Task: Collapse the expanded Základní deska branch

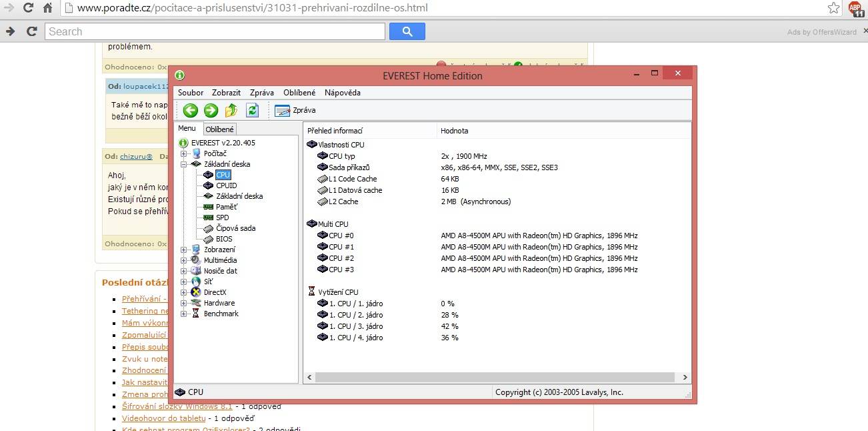Action: [x=184, y=164]
